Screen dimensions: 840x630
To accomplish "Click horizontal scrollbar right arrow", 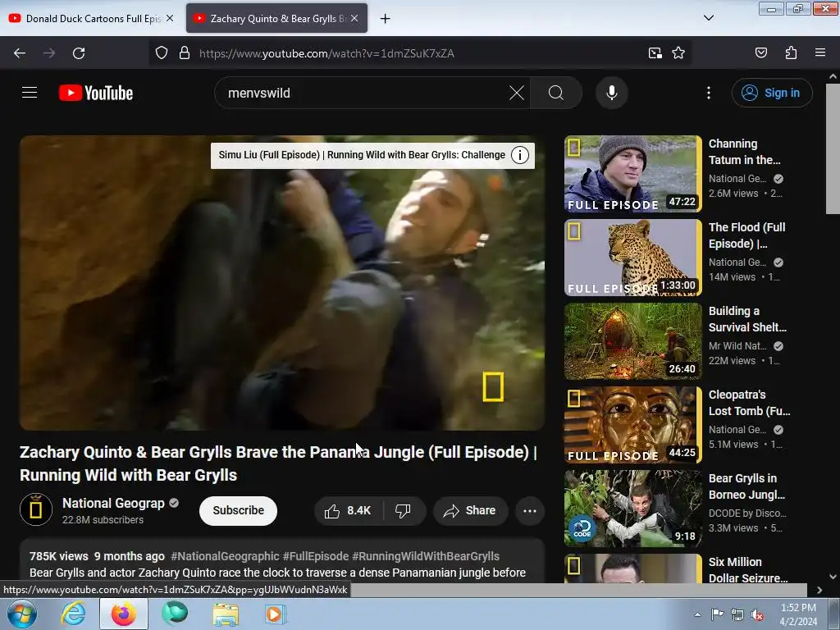I will pyautogui.click(x=819, y=590).
